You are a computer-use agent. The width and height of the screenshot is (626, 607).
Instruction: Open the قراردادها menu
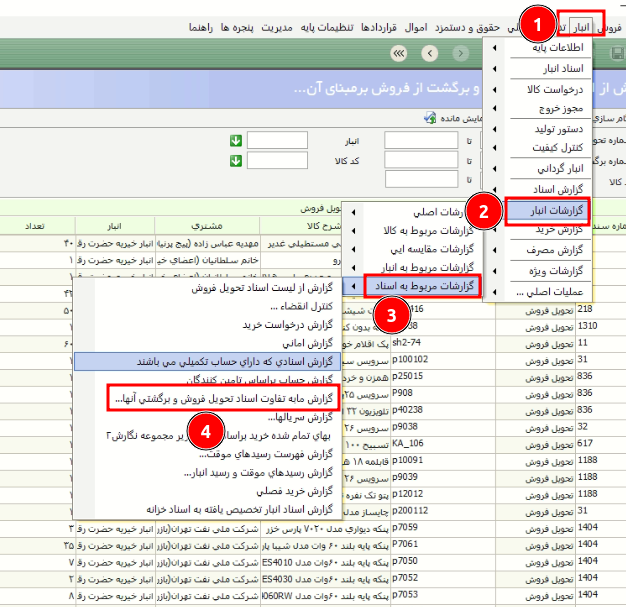(x=379, y=28)
